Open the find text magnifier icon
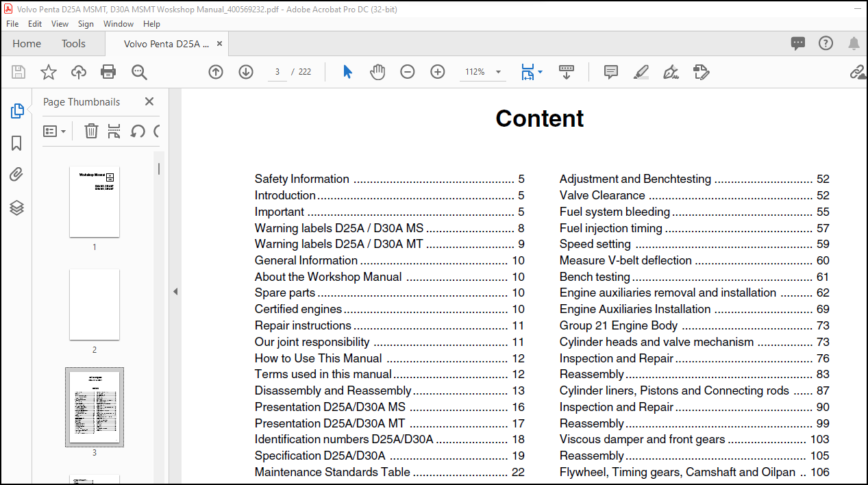The image size is (868, 485). pos(139,72)
